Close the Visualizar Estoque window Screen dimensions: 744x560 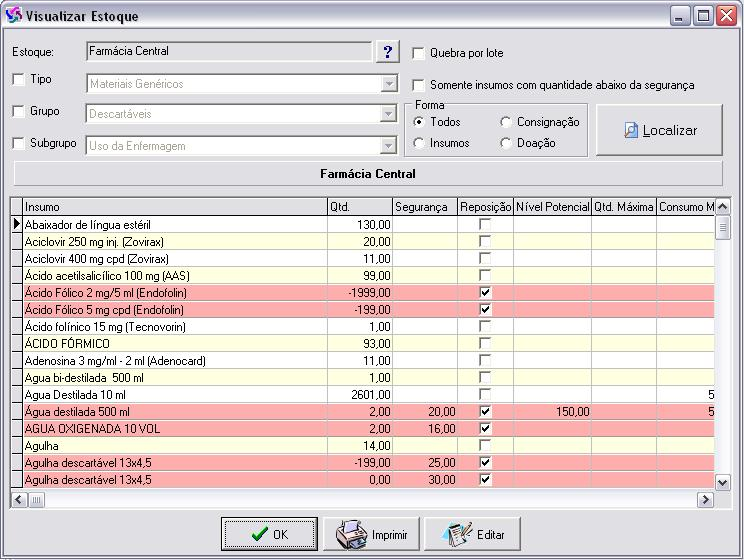[726, 16]
